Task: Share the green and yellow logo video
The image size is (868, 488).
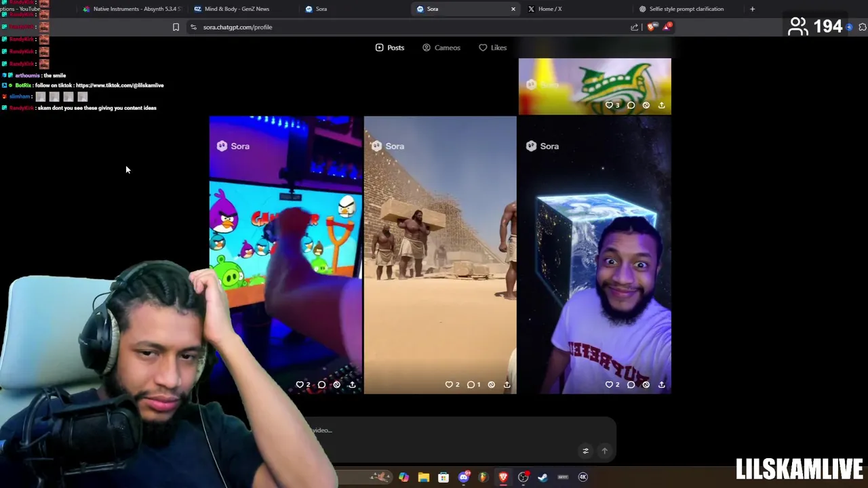Action: coord(661,105)
